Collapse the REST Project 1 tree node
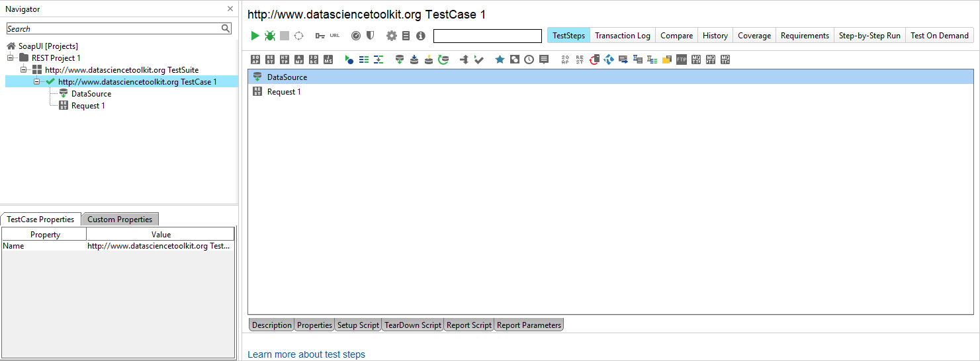The image size is (980, 361). click(x=11, y=58)
